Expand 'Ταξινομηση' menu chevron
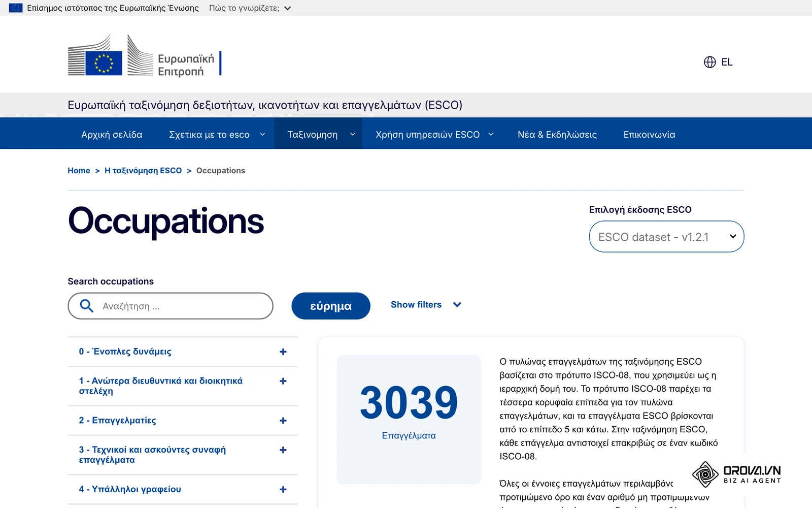 353,134
